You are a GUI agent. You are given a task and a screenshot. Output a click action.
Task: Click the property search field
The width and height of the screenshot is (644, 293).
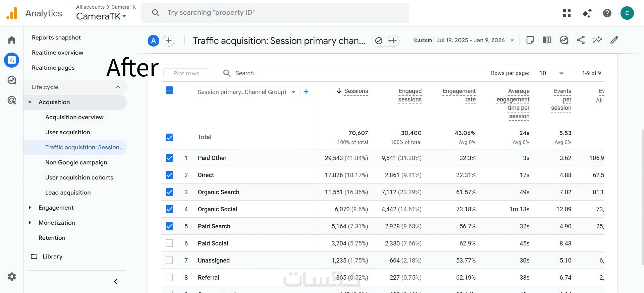tap(275, 13)
